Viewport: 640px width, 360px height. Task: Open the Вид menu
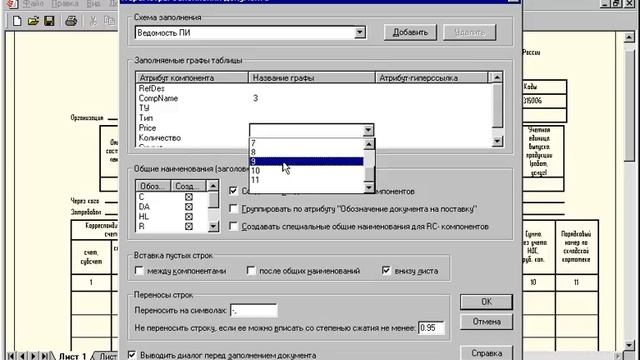tap(93, 4)
